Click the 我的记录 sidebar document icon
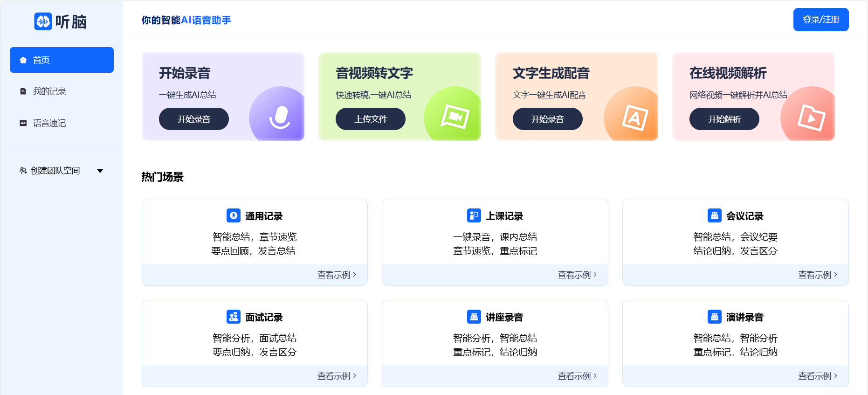868x395 pixels. [22, 91]
